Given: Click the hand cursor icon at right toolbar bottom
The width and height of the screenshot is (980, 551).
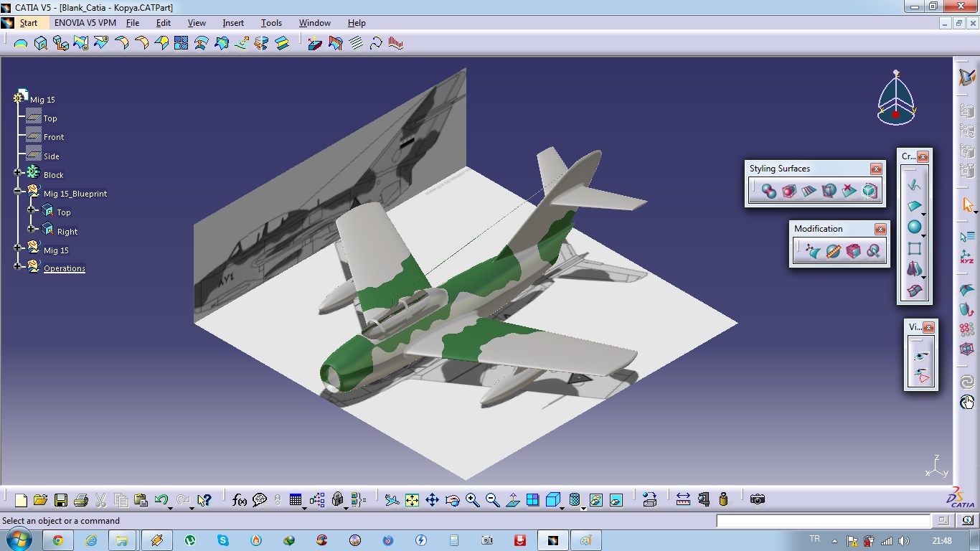Looking at the screenshot, I should click(967, 402).
